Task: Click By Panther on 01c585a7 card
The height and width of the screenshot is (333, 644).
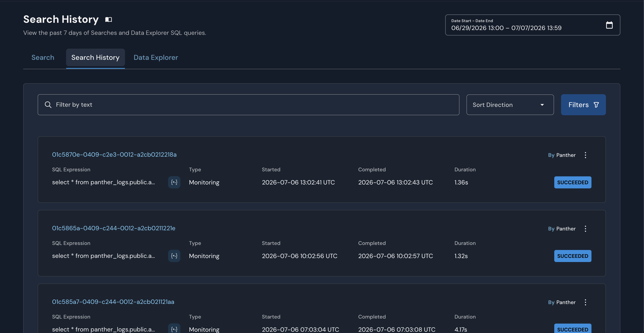Action: 562,302
